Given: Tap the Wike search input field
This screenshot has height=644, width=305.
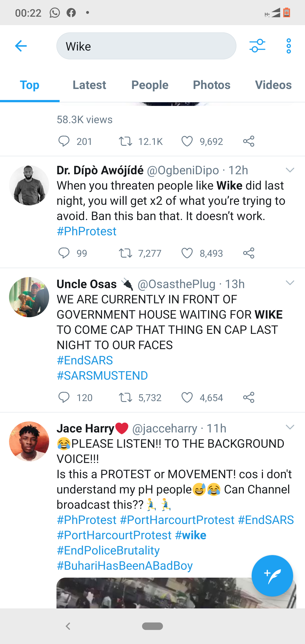Looking at the screenshot, I should pyautogui.click(x=146, y=46).
